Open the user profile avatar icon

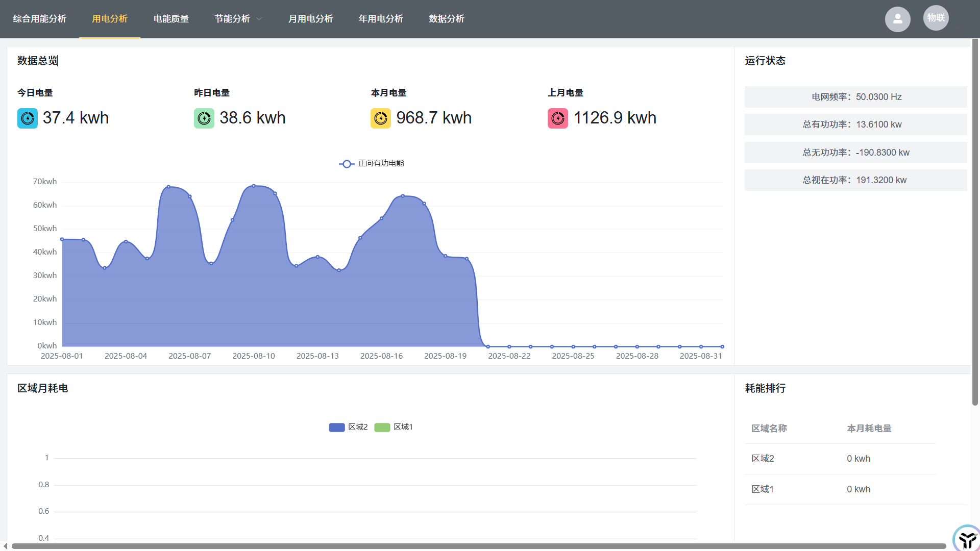(x=897, y=19)
